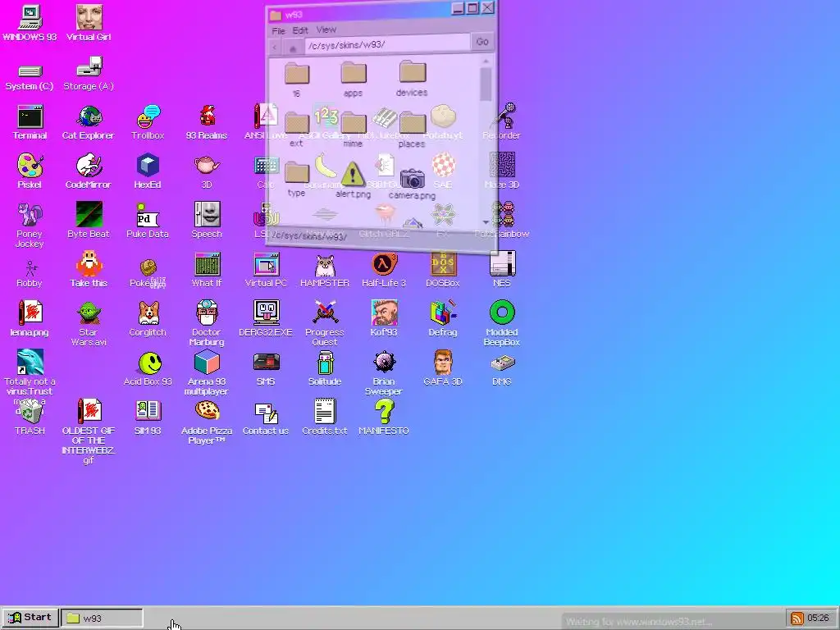Launch Poney Jockey icon

(x=30, y=226)
